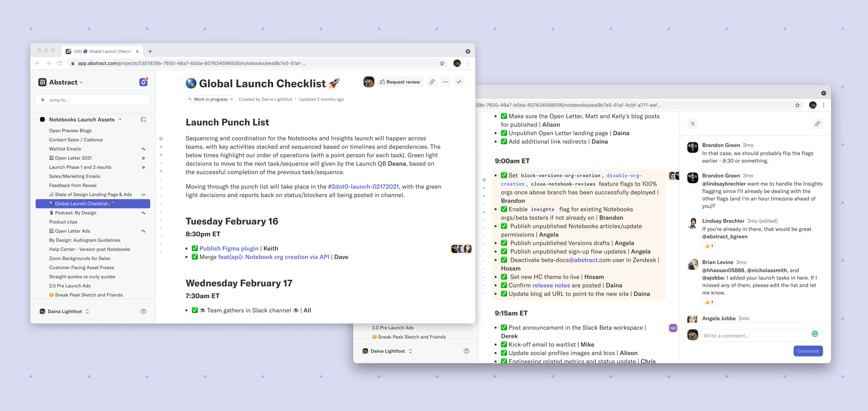The width and height of the screenshot is (868, 411).
Task: Open the Publish Figma plugin link
Action: tap(229, 248)
